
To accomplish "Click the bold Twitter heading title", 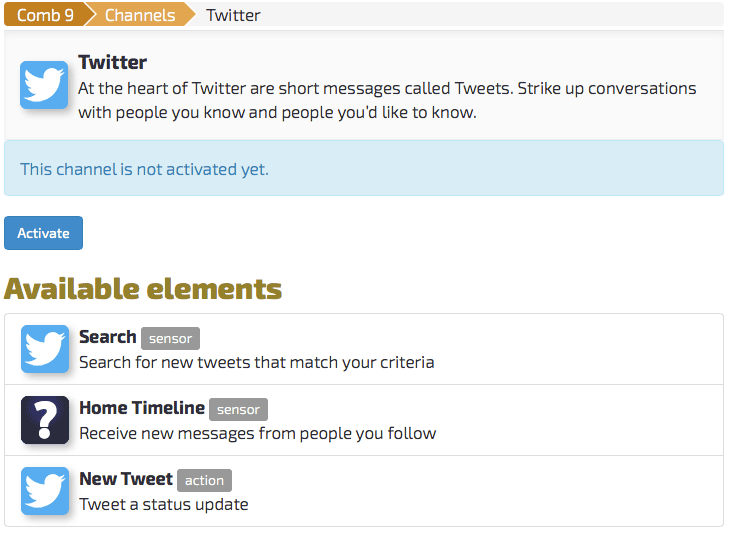I will coord(113,62).
